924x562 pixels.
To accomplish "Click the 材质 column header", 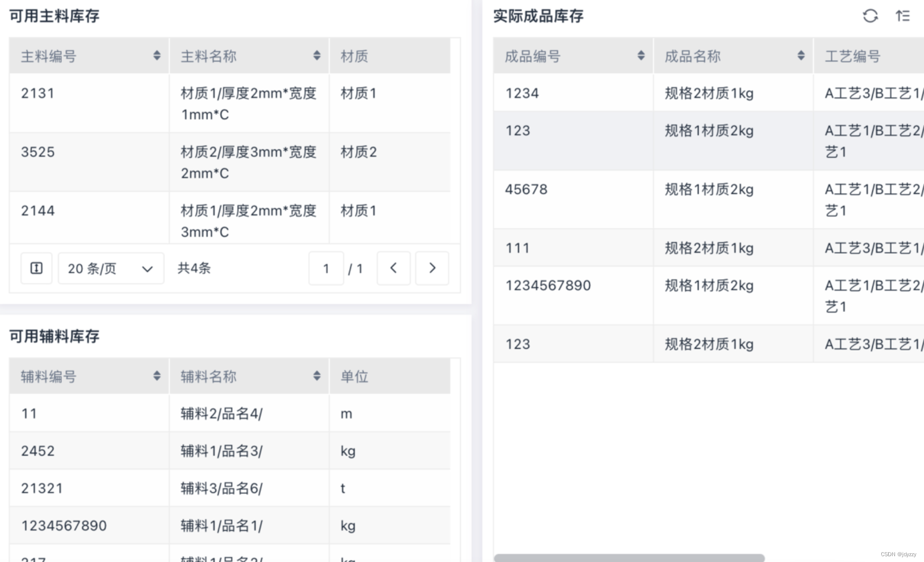I will [390, 56].
